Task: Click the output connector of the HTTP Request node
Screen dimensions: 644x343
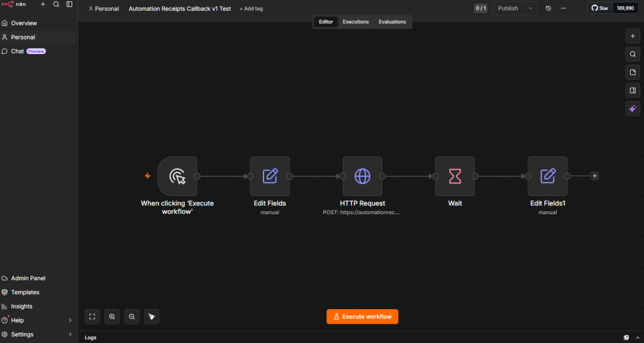Action: [x=382, y=176]
